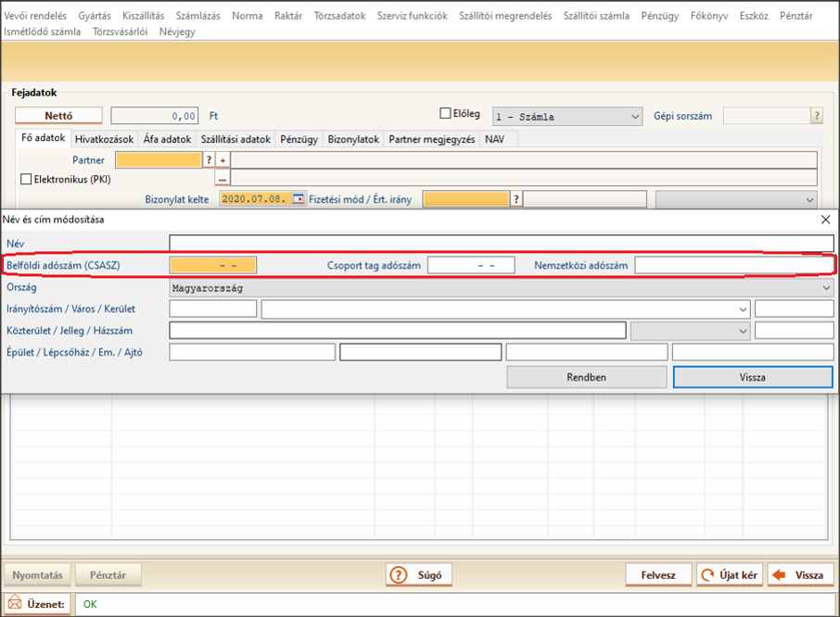Image resolution: width=840 pixels, height=617 pixels.
Task: Open the Főkönyv menu
Action: pyautogui.click(x=708, y=16)
